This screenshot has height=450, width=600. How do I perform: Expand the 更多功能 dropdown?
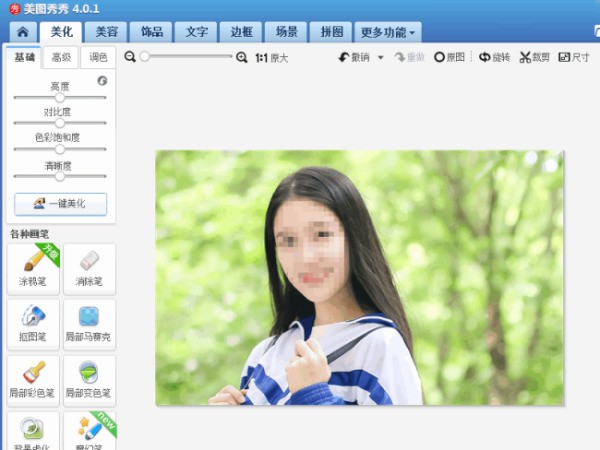389,32
